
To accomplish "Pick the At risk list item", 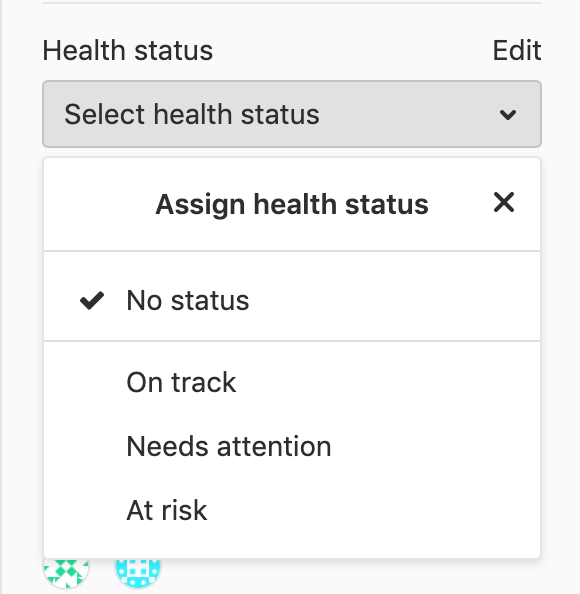I will click(x=292, y=510).
